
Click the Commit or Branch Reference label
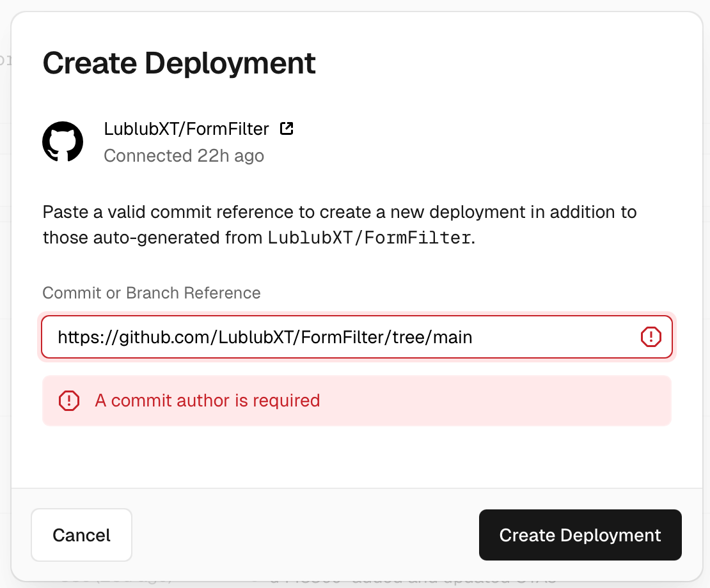click(151, 293)
